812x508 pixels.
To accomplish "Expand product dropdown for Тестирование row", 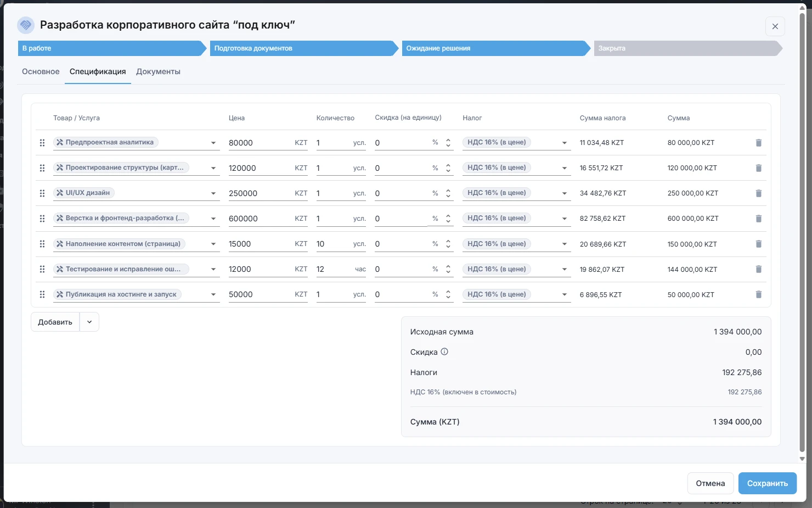I will pos(213,269).
